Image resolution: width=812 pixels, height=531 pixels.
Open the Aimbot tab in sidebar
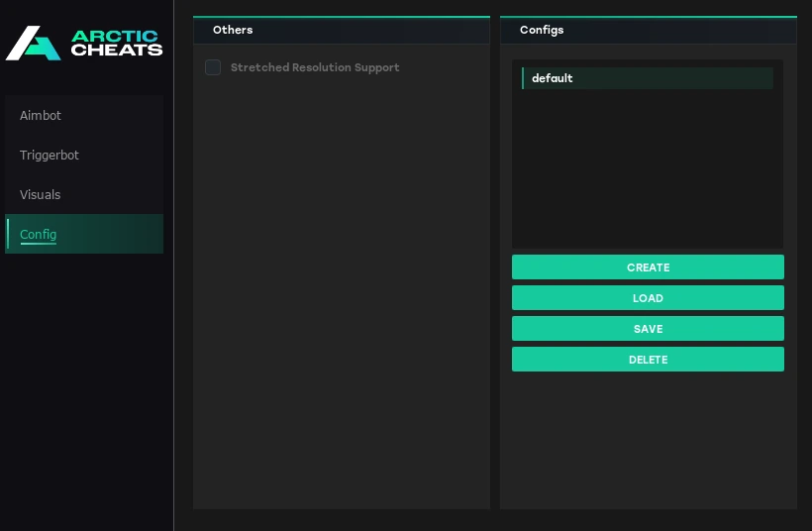pos(41,116)
